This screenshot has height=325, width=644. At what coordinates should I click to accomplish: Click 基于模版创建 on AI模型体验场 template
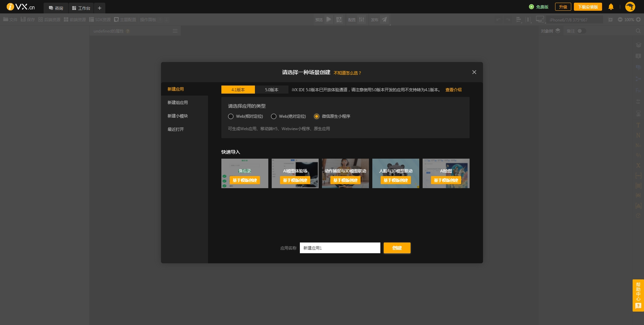point(295,180)
